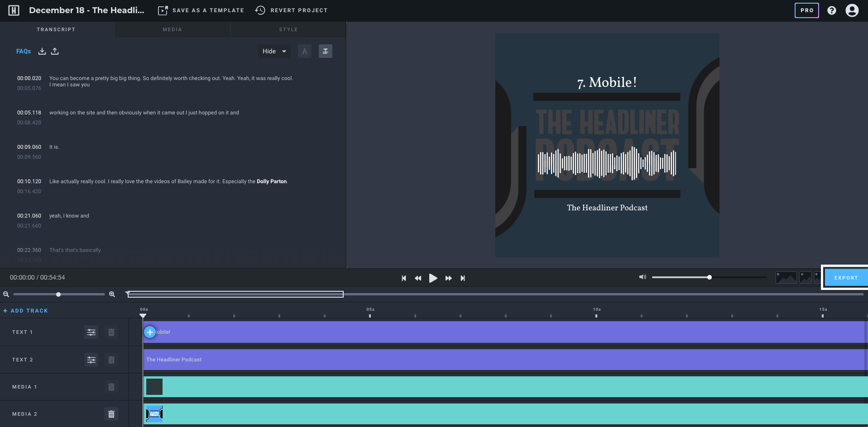Select the square aspect ratio icon
Viewport: 868px width, 427px height.
[x=806, y=277]
